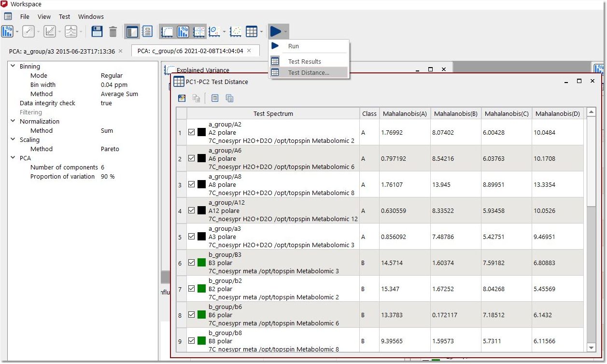Sort by Mahalanobis(B) column header
Screen dimensions: 607x364
pyautogui.click(x=456, y=113)
